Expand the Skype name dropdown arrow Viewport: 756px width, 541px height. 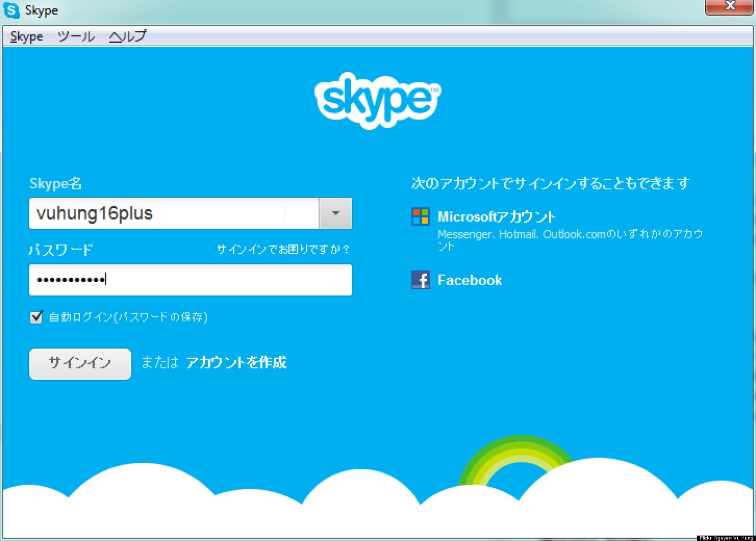point(336,213)
